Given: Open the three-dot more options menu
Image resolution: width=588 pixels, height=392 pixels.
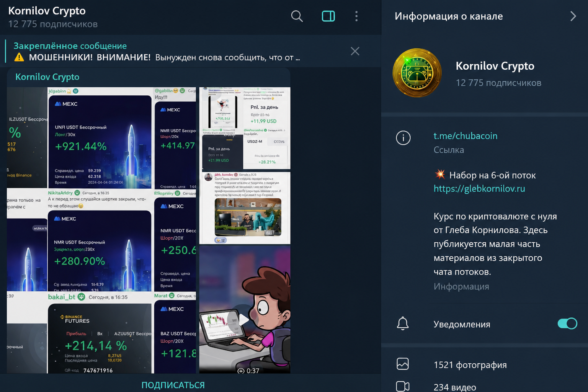Looking at the screenshot, I should pos(356,16).
